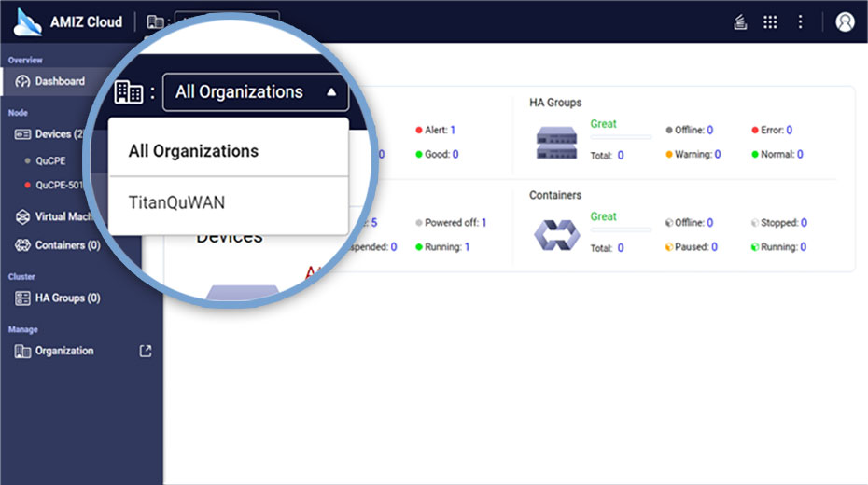Open Containers (0) in sidebar
This screenshot has width=868, height=485.
(66, 245)
